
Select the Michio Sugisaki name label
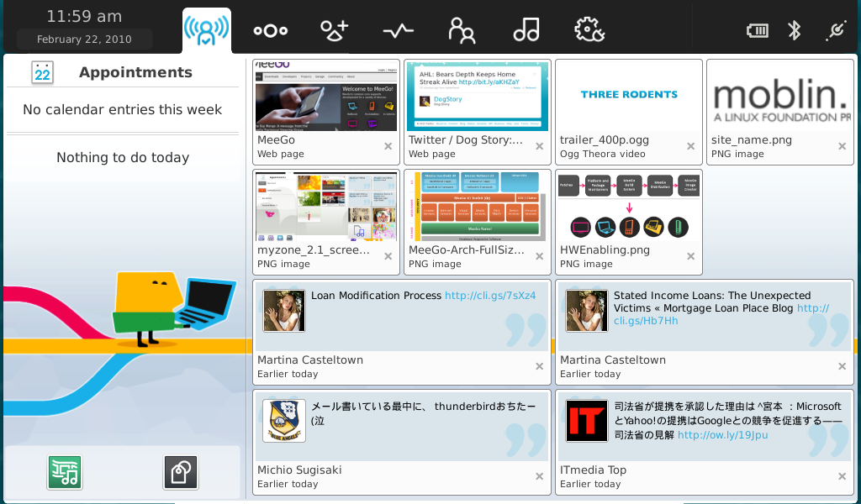pyautogui.click(x=299, y=470)
